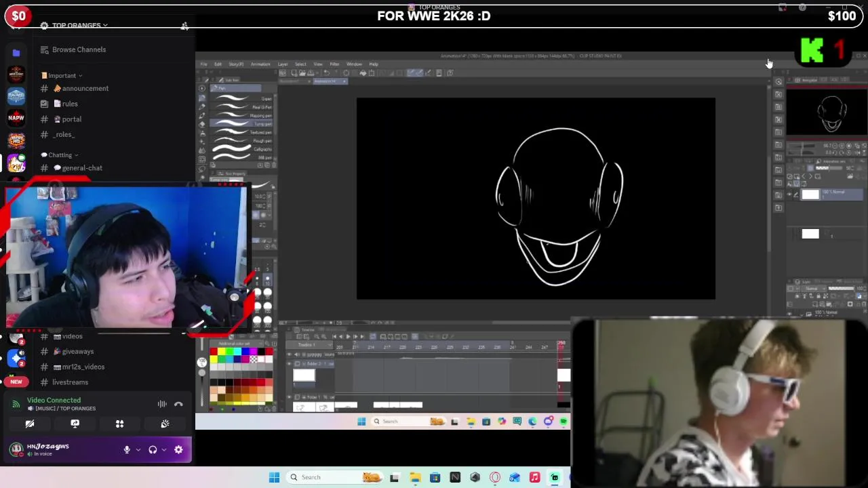Image resolution: width=868 pixels, height=488 pixels.
Task: Open the Window menu
Action: [x=354, y=64]
